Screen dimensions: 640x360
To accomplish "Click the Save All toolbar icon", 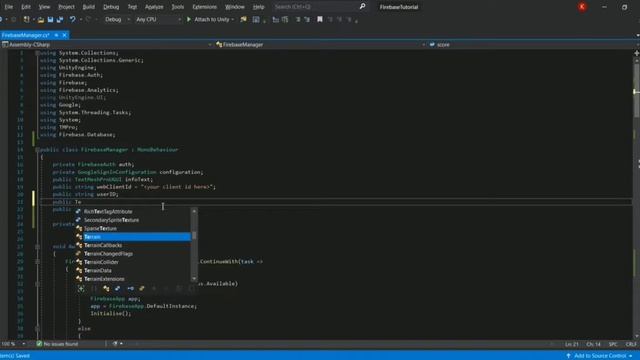I will (60, 19).
